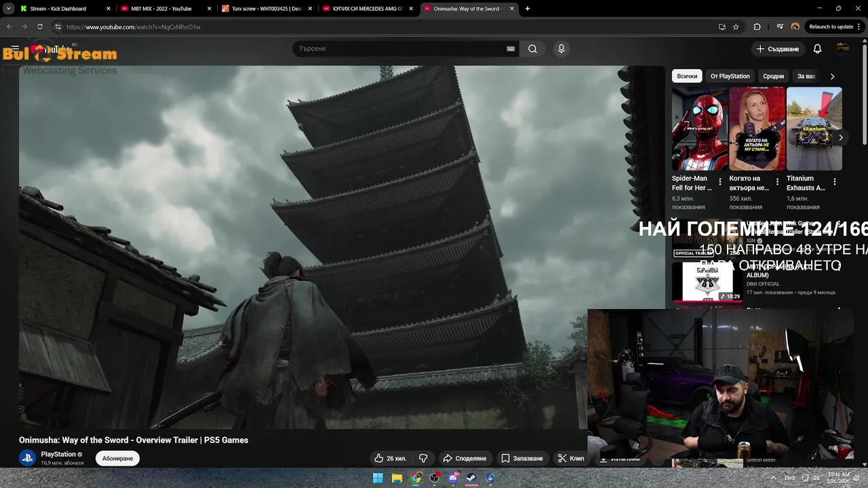Open File Explorer from taskbar

point(397,478)
